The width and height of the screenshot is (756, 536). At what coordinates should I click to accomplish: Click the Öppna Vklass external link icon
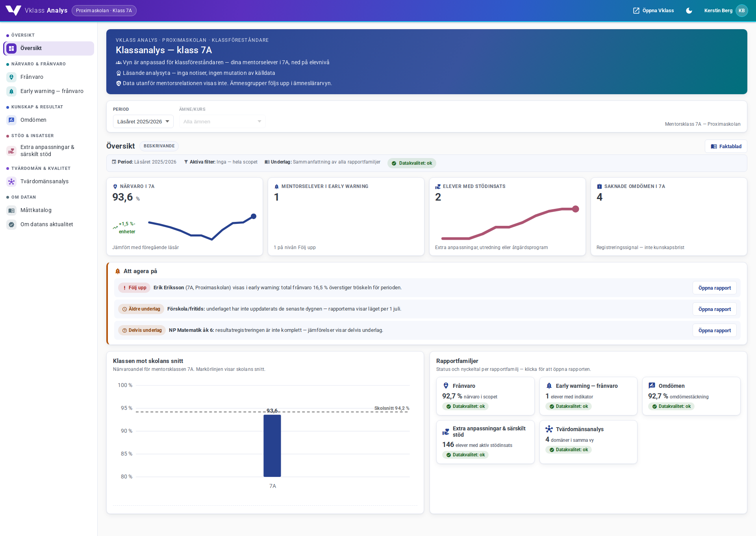click(x=636, y=11)
